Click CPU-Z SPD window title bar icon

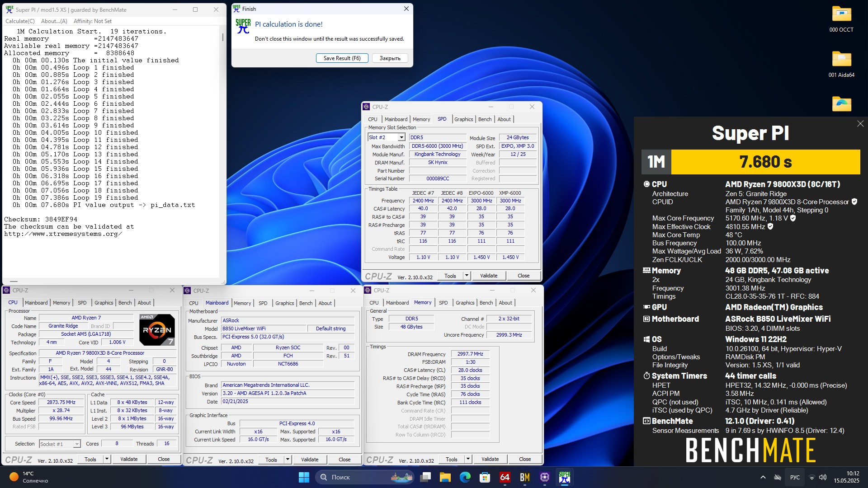tap(367, 107)
